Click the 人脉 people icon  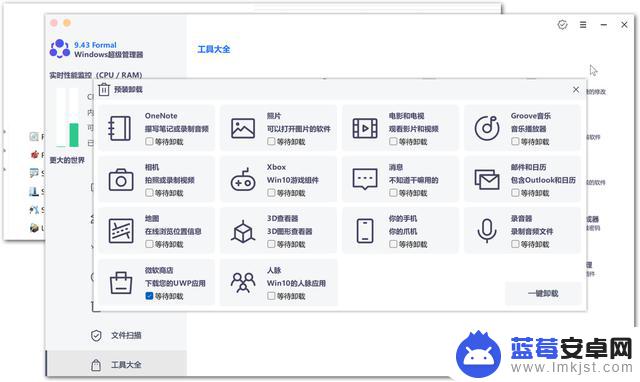point(243,282)
